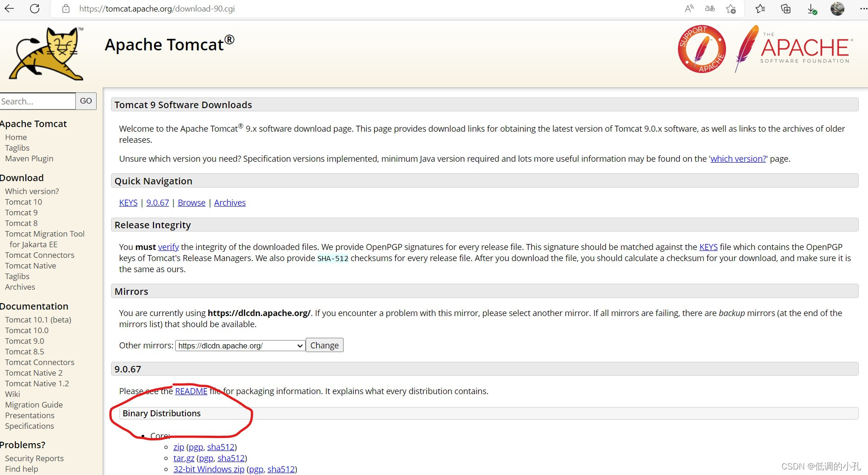Open sha512 checksum for tar.gz

[231, 458]
